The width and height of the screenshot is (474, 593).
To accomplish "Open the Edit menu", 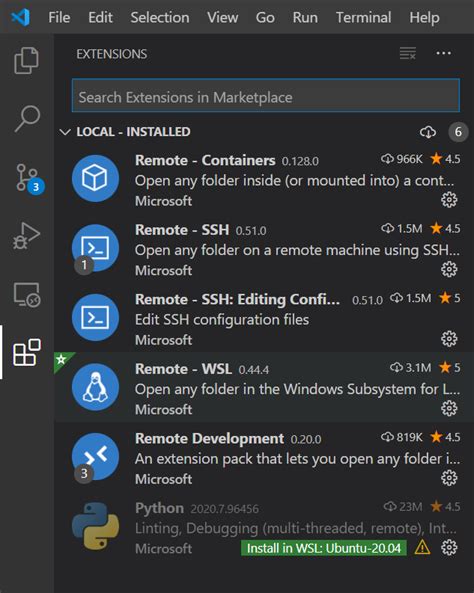I will click(100, 17).
